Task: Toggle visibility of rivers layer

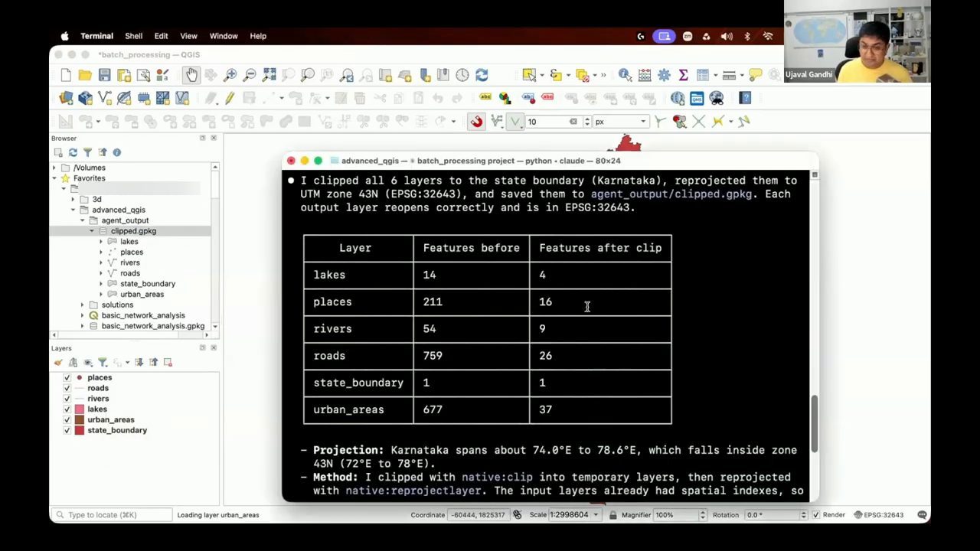Action: (67, 399)
